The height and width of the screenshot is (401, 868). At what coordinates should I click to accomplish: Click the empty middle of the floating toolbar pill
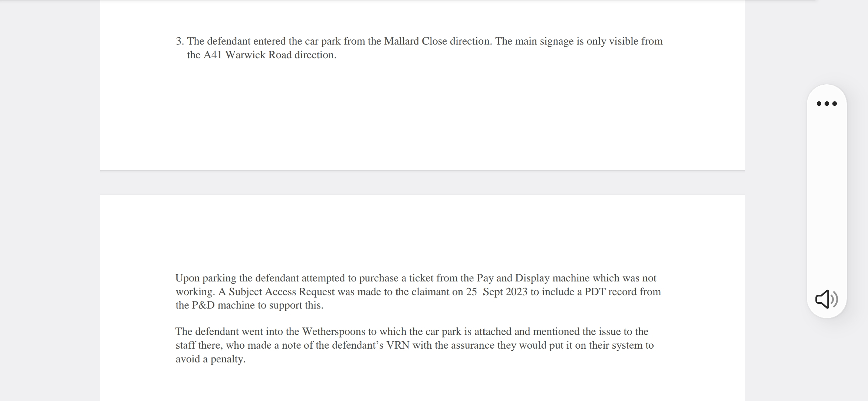click(826, 200)
